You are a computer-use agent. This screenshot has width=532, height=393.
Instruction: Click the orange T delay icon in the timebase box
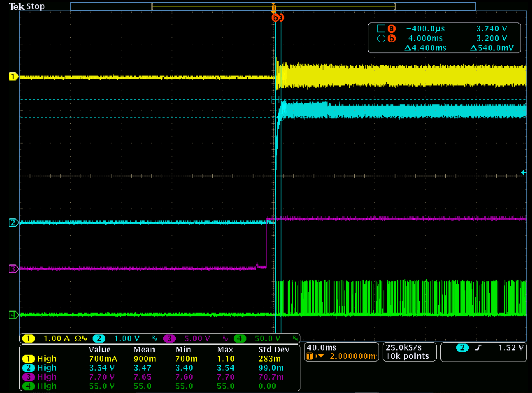(310, 356)
